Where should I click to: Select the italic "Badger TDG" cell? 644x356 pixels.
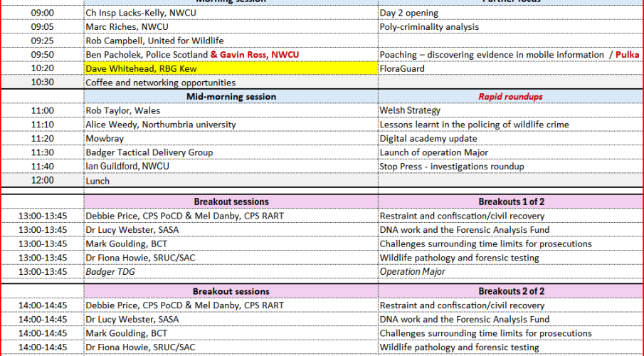tap(110, 271)
